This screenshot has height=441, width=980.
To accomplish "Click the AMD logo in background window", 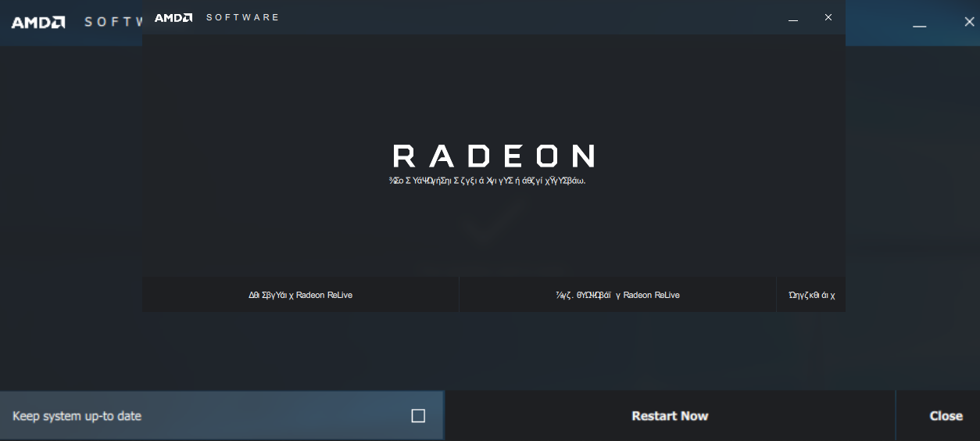I will (38, 23).
